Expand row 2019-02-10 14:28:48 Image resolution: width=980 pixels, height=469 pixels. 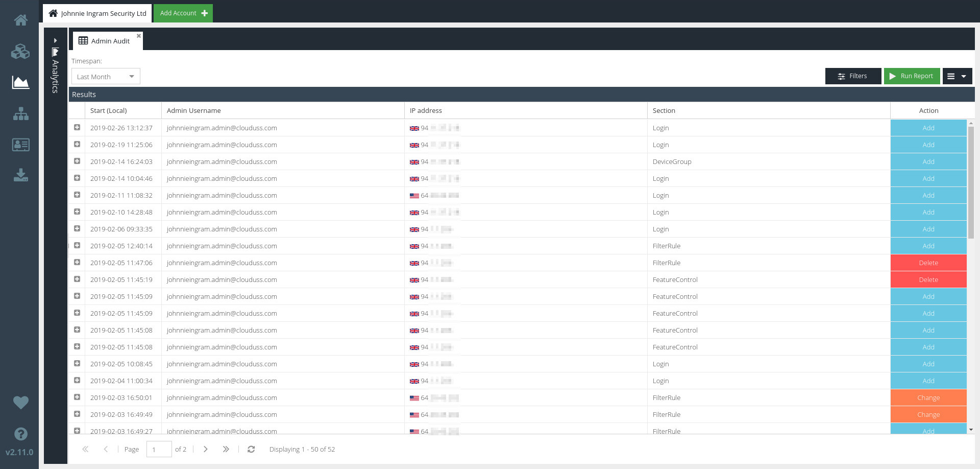(x=77, y=212)
